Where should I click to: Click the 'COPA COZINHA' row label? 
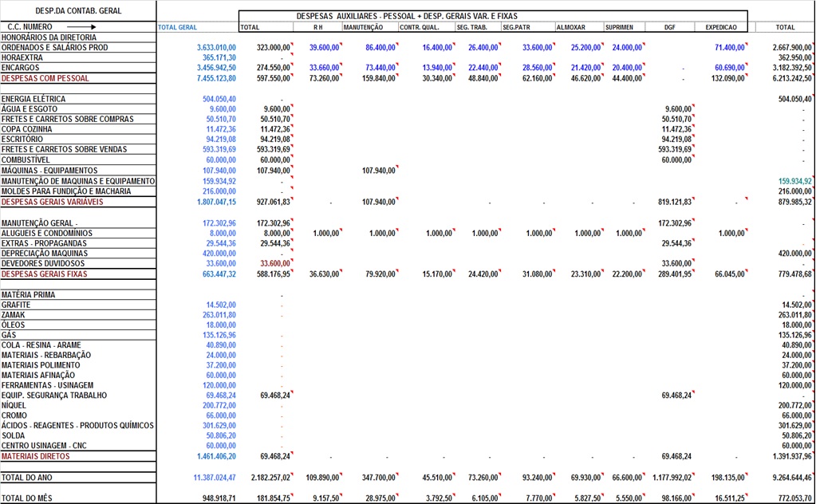26,129
